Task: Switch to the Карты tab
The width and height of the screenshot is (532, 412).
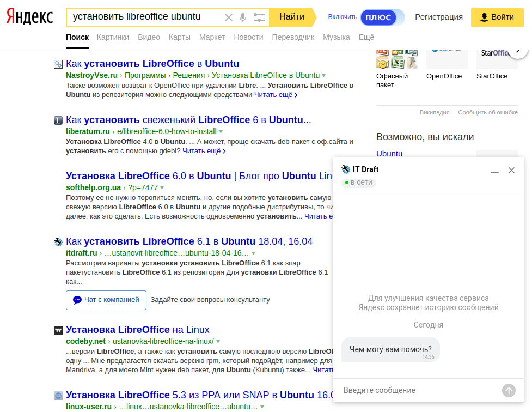Action: pyautogui.click(x=180, y=37)
